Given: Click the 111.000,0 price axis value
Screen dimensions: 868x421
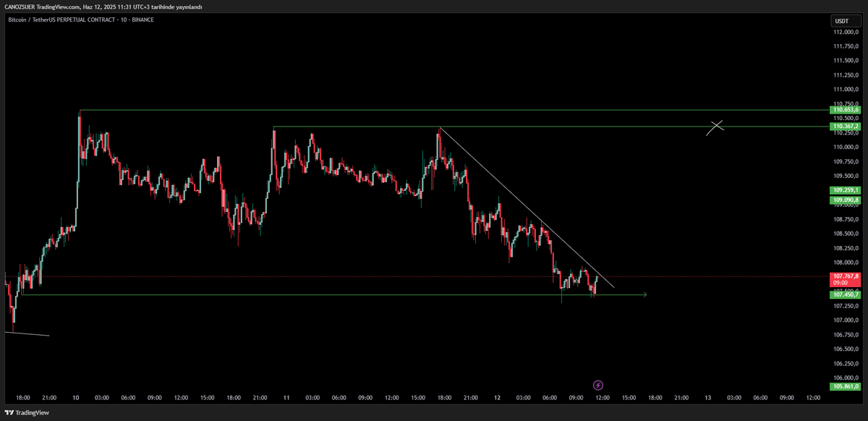Looking at the screenshot, I should coord(846,90).
